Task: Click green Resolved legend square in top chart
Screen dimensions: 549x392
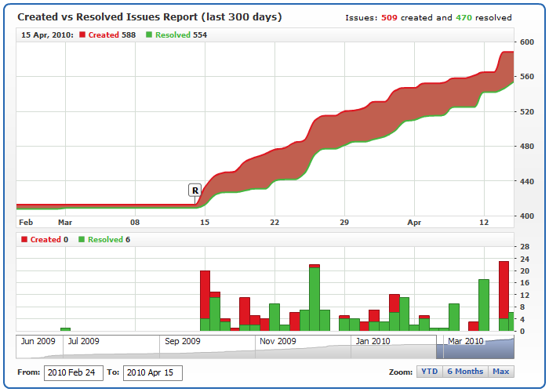Action: pyautogui.click(x=150, y=35)
